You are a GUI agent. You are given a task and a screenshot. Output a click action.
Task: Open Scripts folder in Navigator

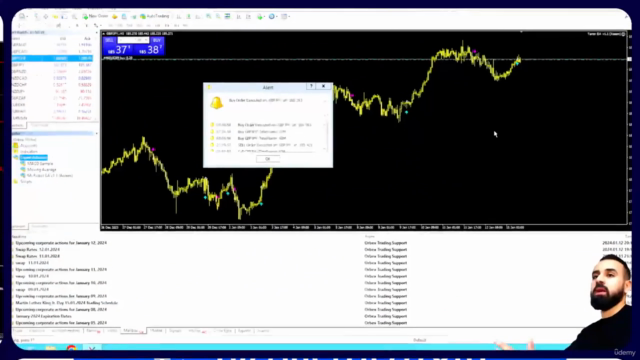(x=26, y=182)
